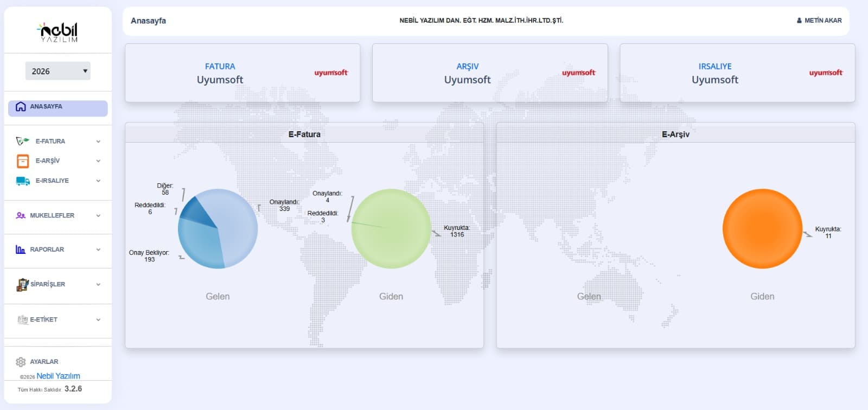This screenshot has width=868, height=410.
Task: Click the user profile icon beside Metin Akar
Action: pos(799,21)
